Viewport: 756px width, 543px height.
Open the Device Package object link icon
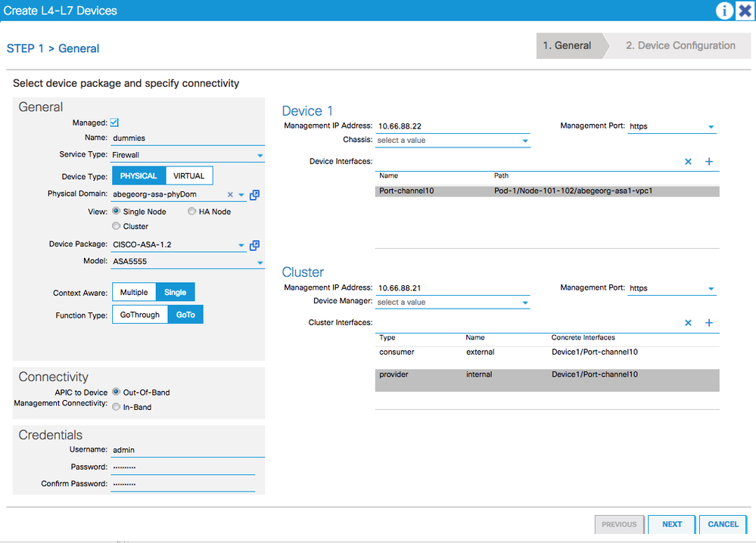pyautogui.click(x=254, y=245)
